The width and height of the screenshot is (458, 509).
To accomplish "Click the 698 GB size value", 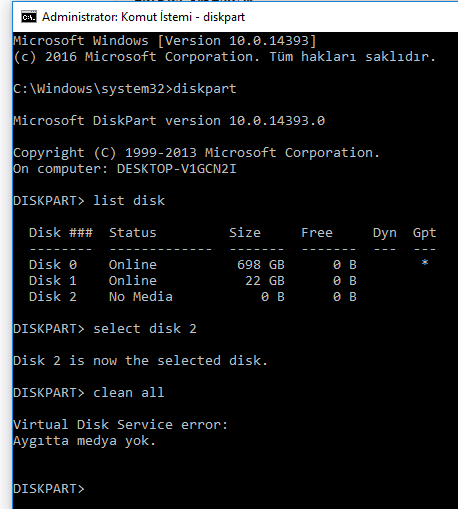I will coord(261,265).
